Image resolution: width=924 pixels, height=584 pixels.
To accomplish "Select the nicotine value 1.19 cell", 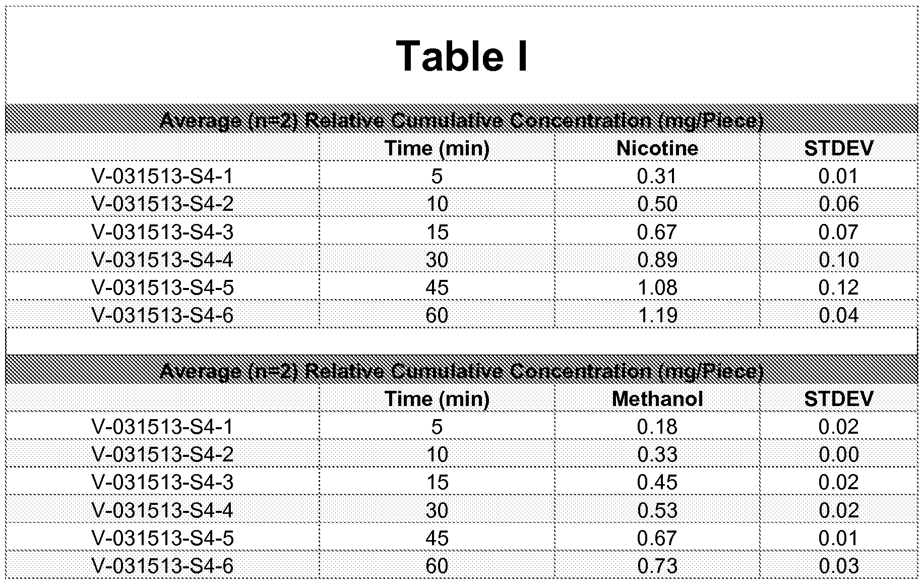I will (657, 315).
